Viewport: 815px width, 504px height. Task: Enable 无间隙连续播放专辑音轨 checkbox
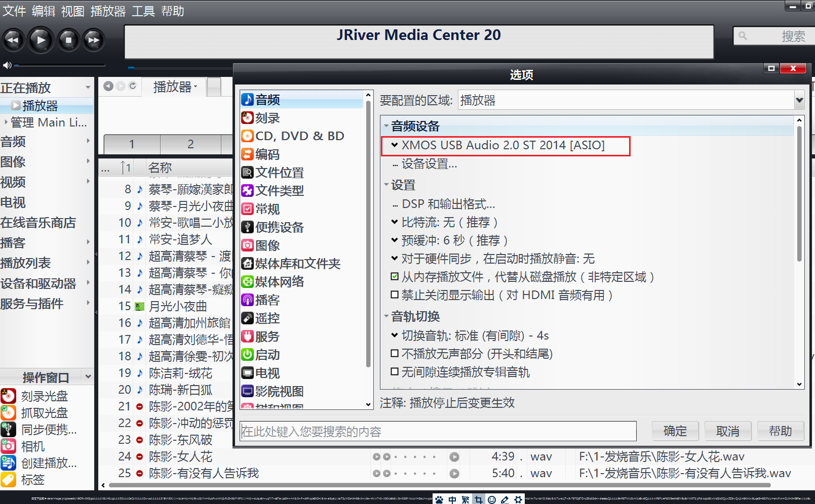coord(395,371)
